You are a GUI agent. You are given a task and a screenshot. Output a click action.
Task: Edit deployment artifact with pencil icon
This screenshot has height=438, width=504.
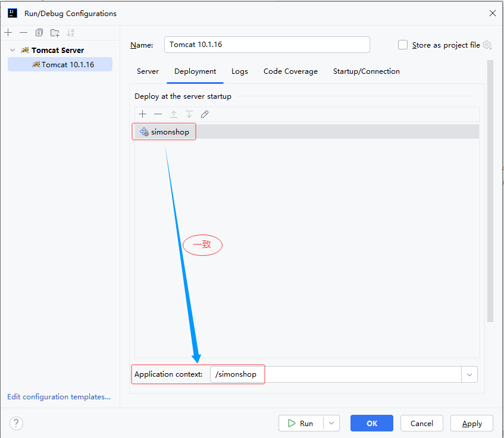[205, 114]
